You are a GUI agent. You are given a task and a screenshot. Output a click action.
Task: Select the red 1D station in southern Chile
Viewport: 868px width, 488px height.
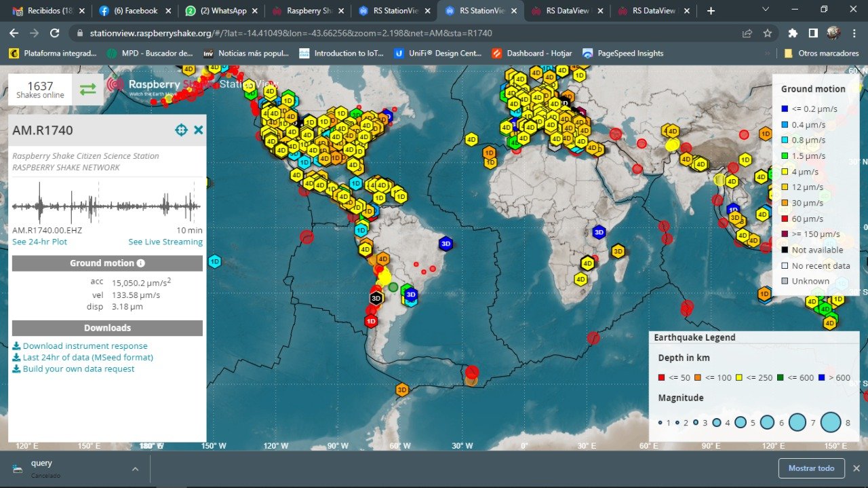[370, 321]
